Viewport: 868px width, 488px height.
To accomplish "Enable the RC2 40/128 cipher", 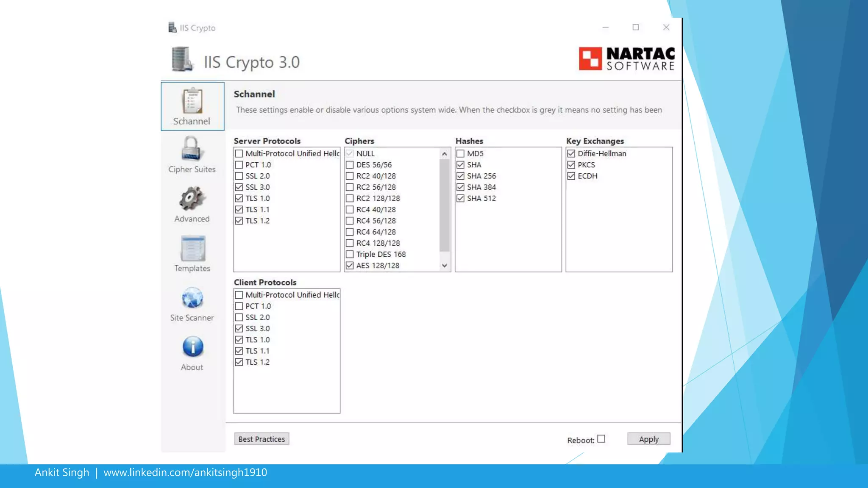I will point(350,176).
